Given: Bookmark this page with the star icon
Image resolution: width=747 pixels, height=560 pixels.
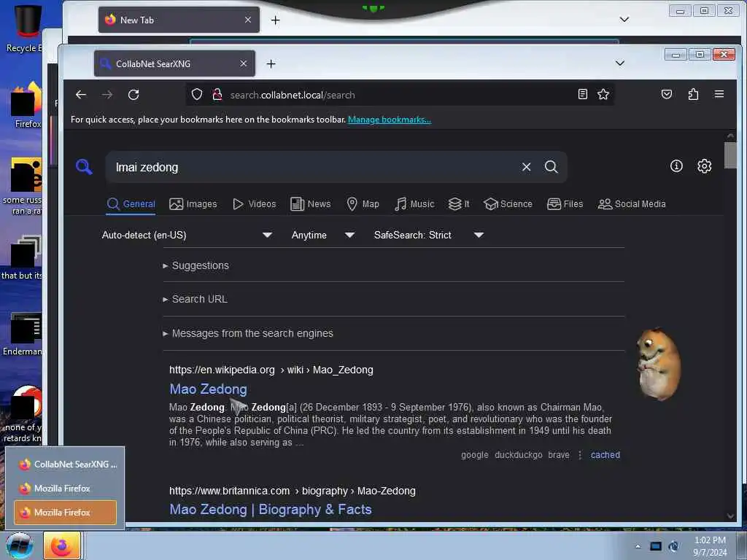Looking at the screenshot, I should point(603,94).
